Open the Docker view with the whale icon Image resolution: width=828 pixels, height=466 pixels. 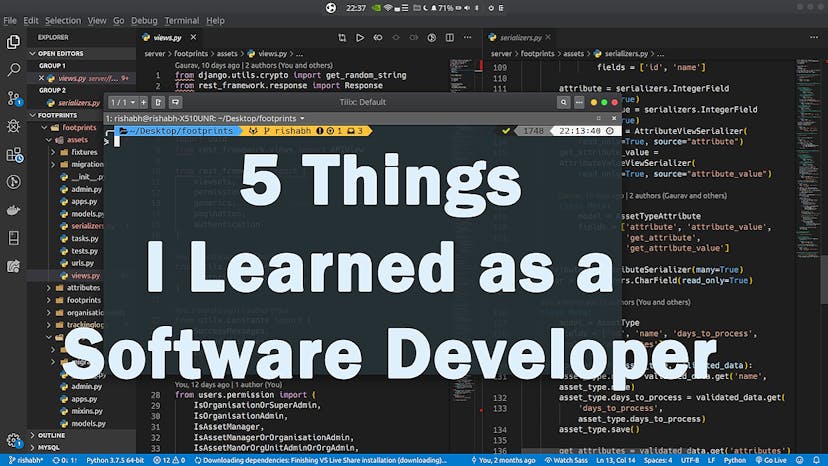click(x=13, y=210)
